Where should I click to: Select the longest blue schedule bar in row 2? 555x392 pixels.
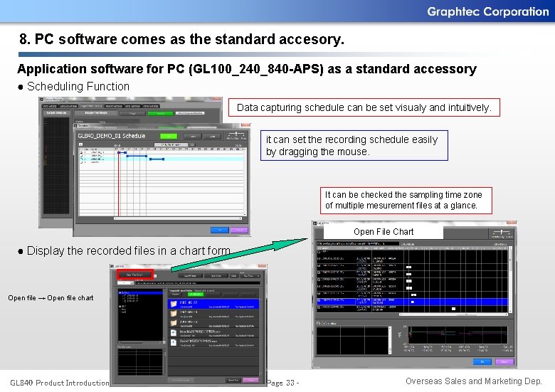(137, 156)
